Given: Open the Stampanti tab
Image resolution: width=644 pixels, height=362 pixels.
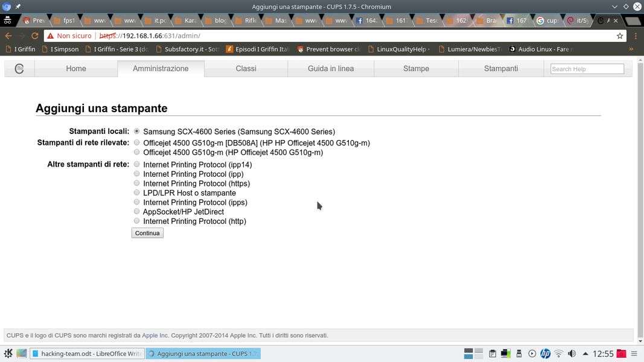Looking at the screenshot, I should 501,69.
